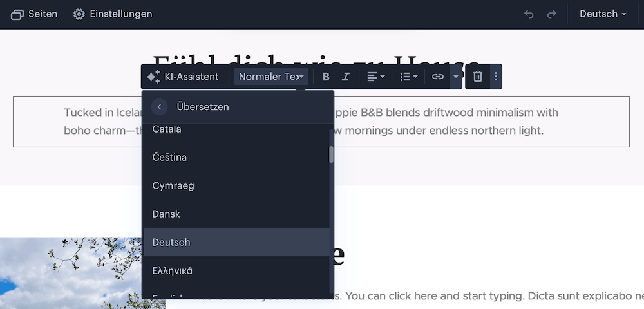Open the three-dot more options menu
644x309 pixels.
click(496, 77)
